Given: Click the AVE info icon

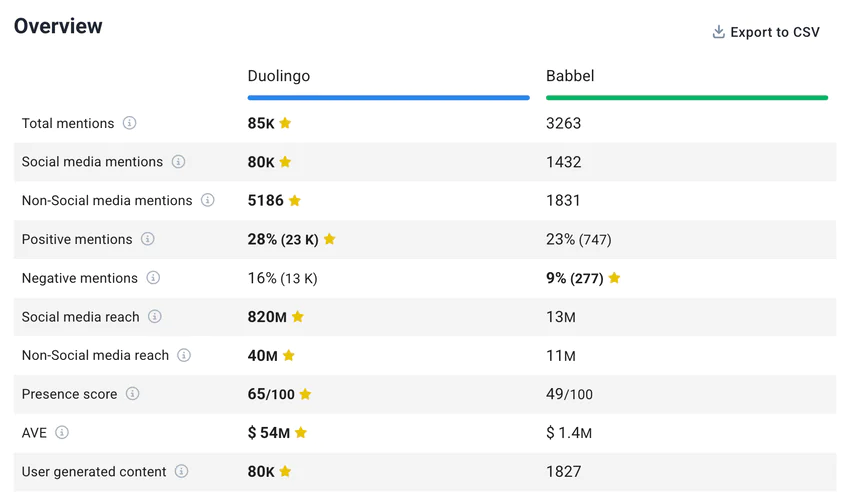Looking at the screenshot, I should (x=62, y=433).
